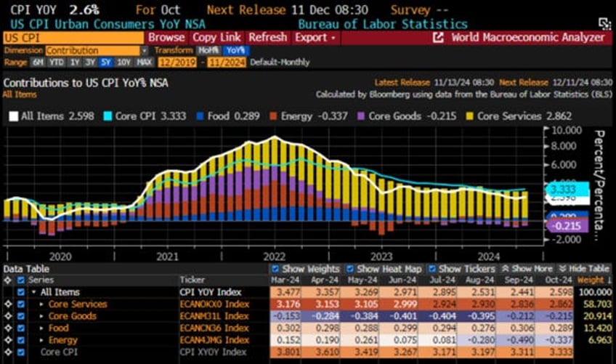Click the pop-out window icon at top right

[604, 23]
